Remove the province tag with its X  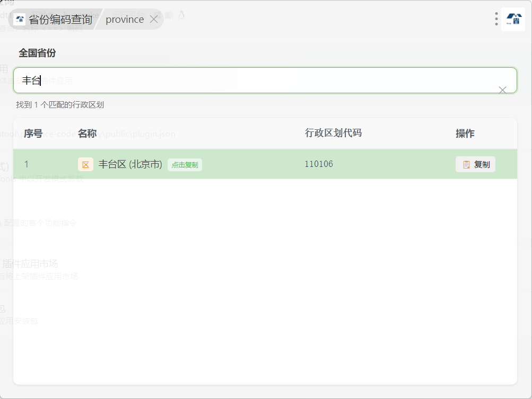point(154,20)
